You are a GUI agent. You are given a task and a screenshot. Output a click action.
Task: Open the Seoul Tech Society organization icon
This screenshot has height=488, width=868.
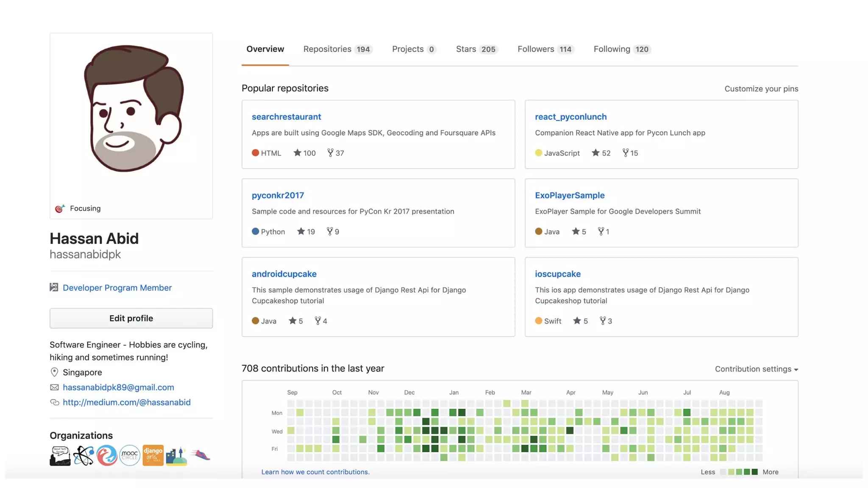pos(60,456)
